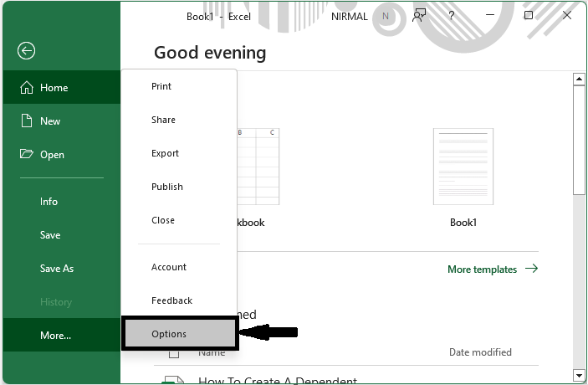This screenshot has height=385, width=588.
Task: Click the Home house icon
Action: click(27, 87)
